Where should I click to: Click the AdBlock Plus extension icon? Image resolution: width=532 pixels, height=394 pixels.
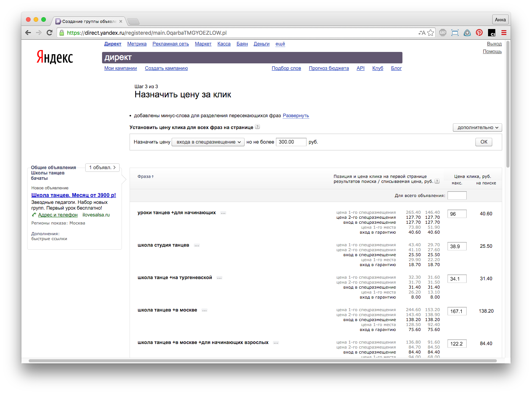(x=443, y=33)
